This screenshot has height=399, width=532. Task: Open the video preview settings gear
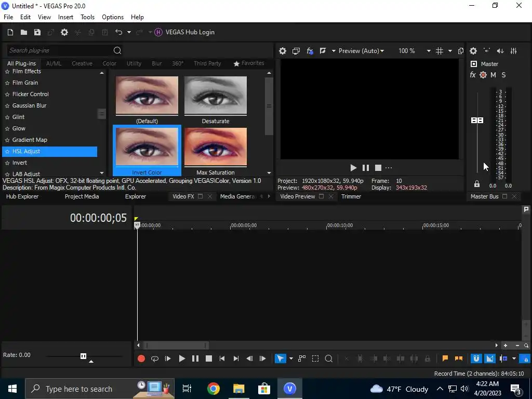point(282,51)
